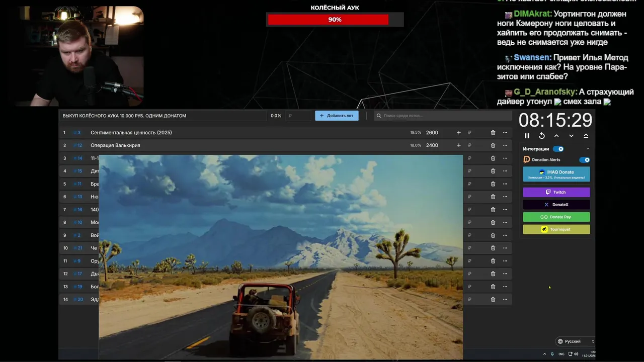Click trash icon on row 5
The height and width of the screenshot is (362, 644).
pyautogui.click(x=493, y=184)
